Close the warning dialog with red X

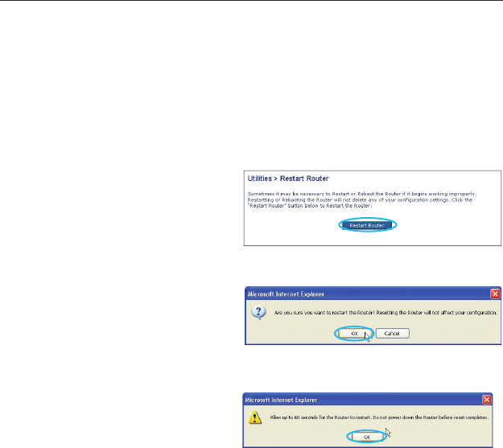[x=487, y=400]
